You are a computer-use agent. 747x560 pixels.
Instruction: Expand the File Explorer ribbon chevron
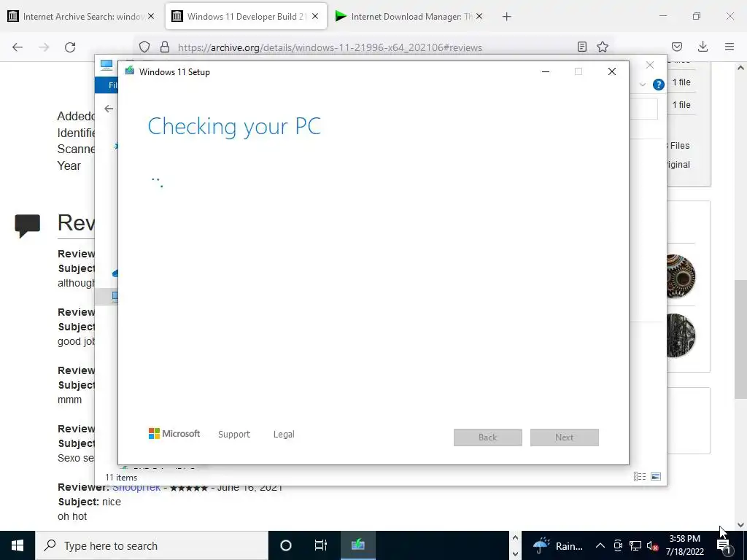point(643,85)
